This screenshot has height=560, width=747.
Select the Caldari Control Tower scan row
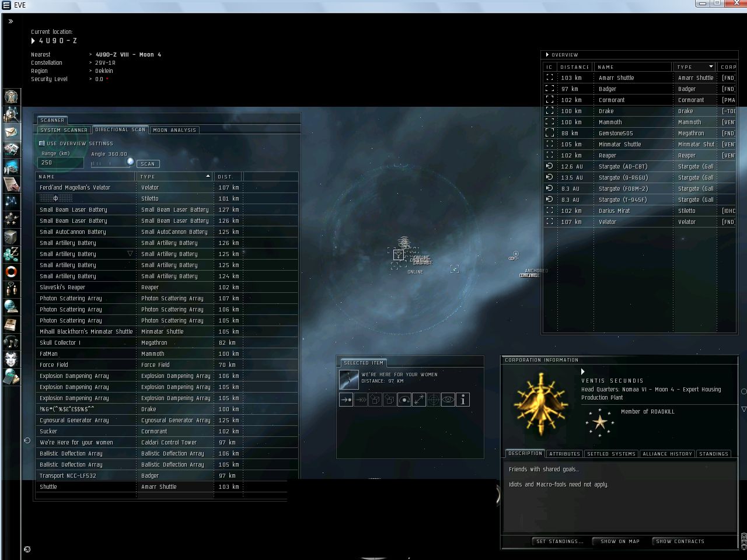tap(166, 442)
